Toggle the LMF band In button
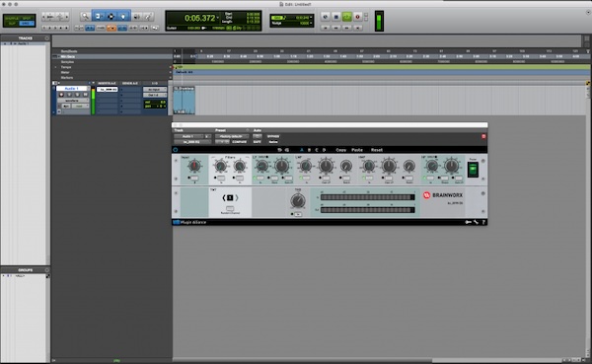Image resolution: width=592 pixels, height=364 pixels. click(x=306, y=178)
